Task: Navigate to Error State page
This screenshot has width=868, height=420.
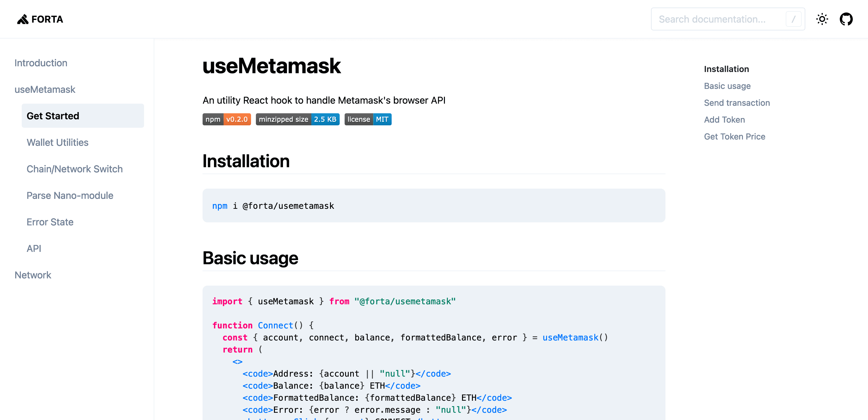Action: [x=50, y=222]
